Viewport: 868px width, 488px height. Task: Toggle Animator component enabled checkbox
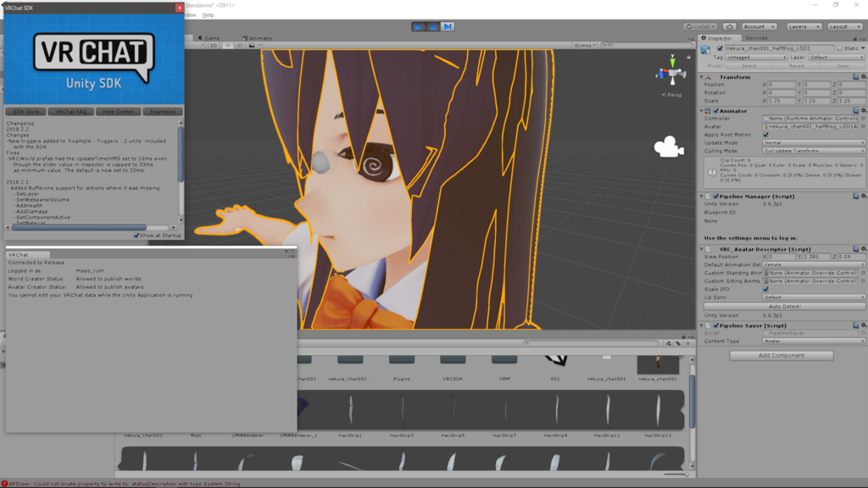point(715,111)
